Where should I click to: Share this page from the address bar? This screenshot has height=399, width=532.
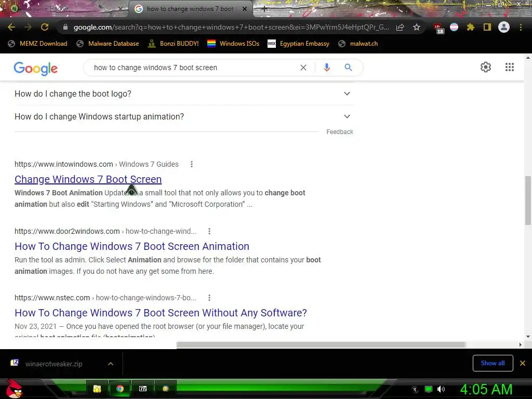click(x=400, y=27)
